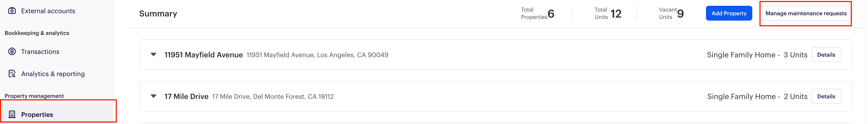Click the Transactions dollar-sign icon

point(12,51)
